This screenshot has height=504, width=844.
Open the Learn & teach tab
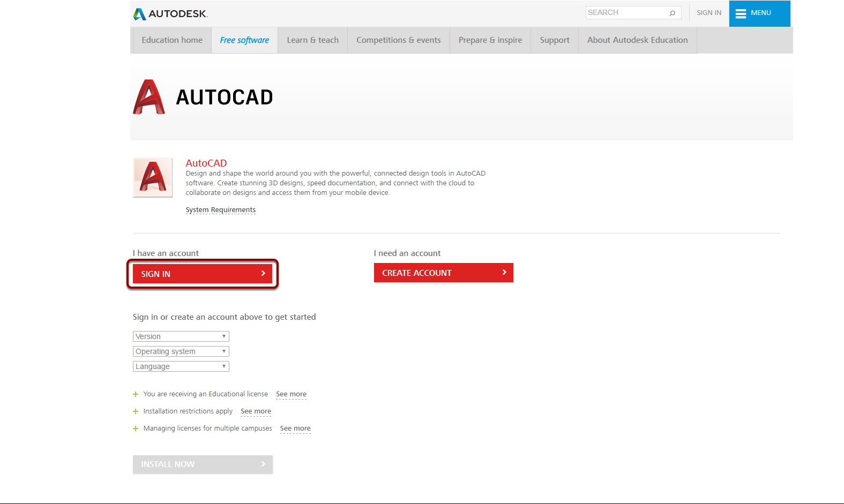pos(313,40)
